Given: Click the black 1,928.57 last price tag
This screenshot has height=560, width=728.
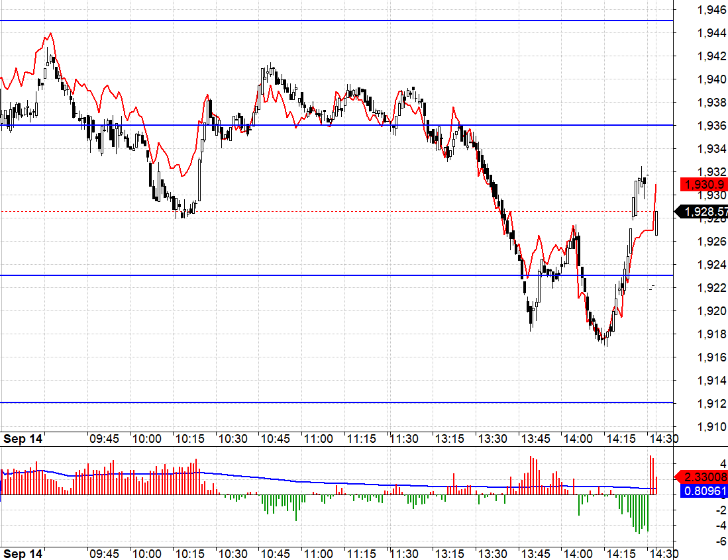Looking at the screenshot, I should pos(702,212).
